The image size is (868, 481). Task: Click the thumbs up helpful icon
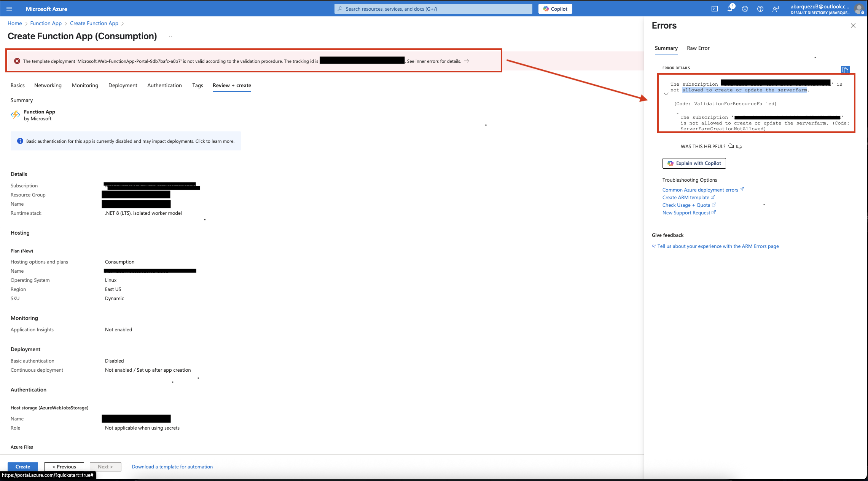point(731,146)
